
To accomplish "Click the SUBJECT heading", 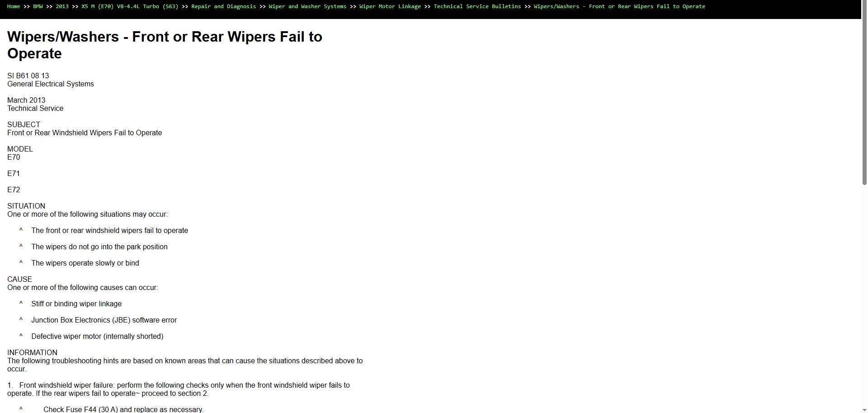I will click(24, 124).
